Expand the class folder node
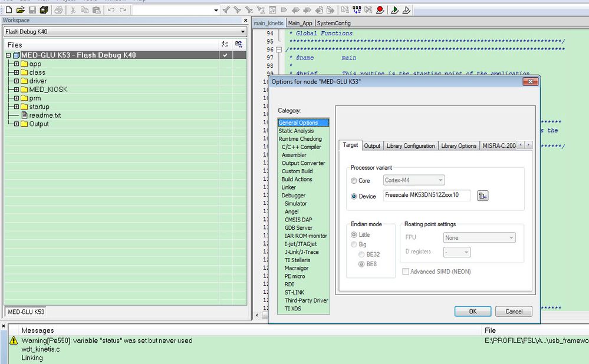The width and height of the screenshot is (589, 364). (16, 72)
